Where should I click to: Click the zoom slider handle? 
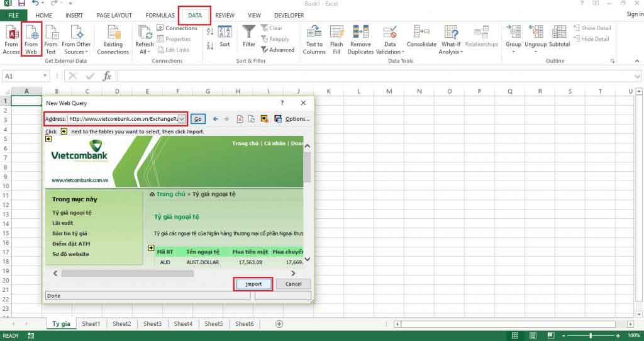(591, 336)
